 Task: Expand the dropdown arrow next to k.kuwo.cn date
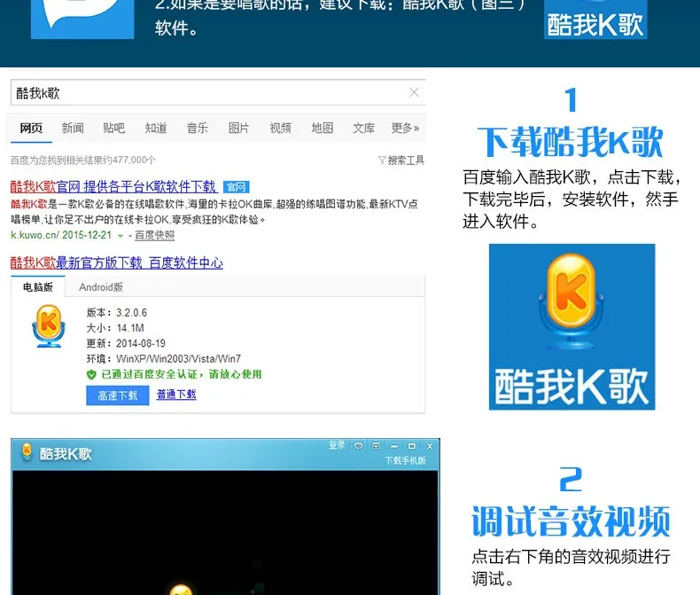pyautogui.click(x=121, y=235)
